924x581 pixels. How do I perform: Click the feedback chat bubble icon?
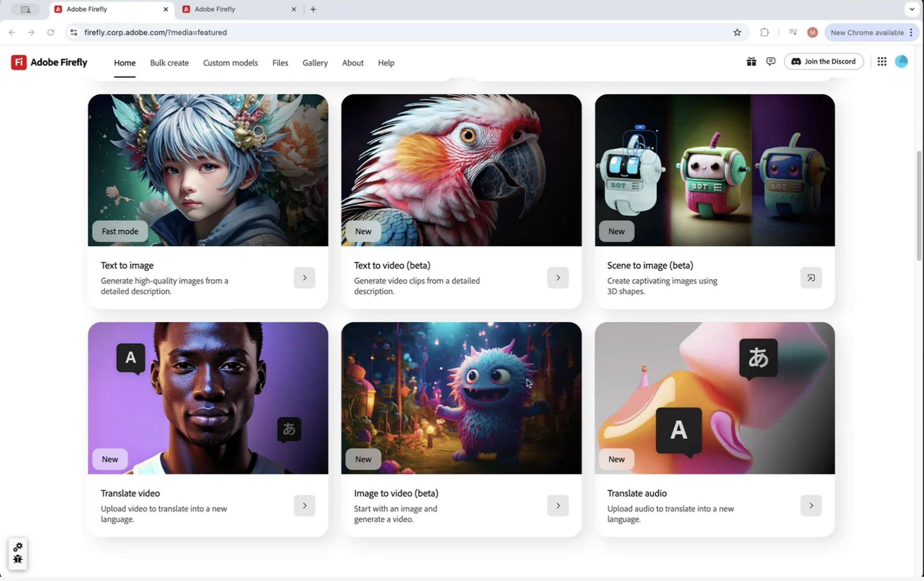click(x=770, y=62)
